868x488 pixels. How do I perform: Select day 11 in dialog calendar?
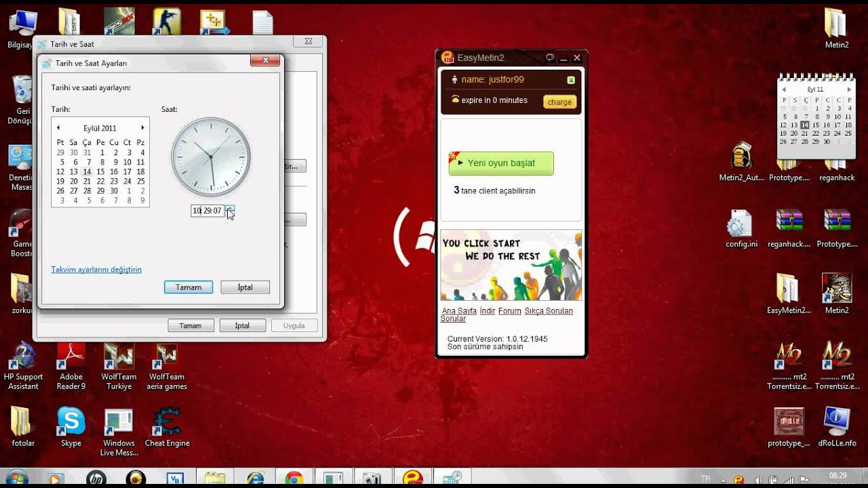[140, 163]
